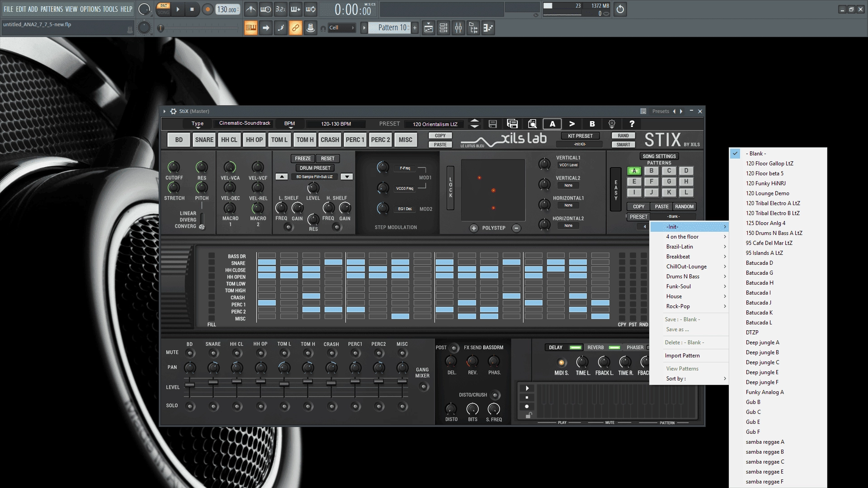Screen dimensions: 868x488
Task: Toggle the DELAY effect on
Action: click(576, 347)
